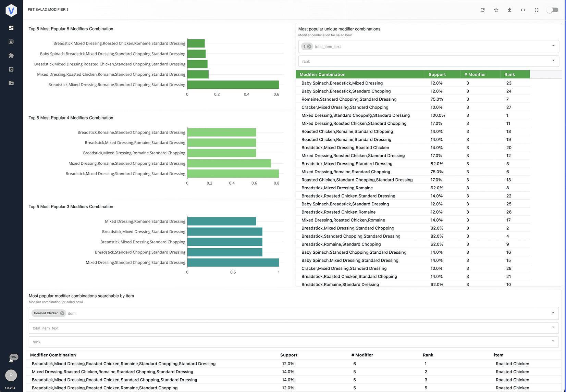Expand the rank dropdown in searchable panel
Screen dimensions: 566x392
[553, 341]
